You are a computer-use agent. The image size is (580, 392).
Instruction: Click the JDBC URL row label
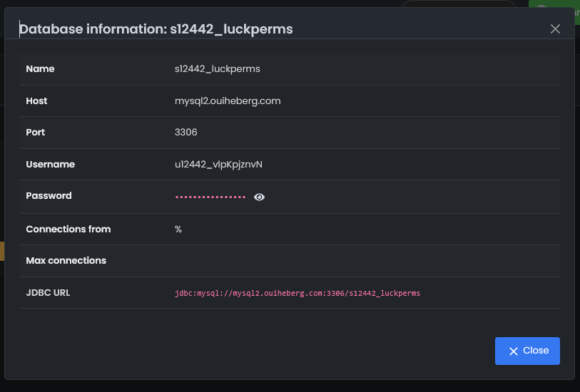48,292
